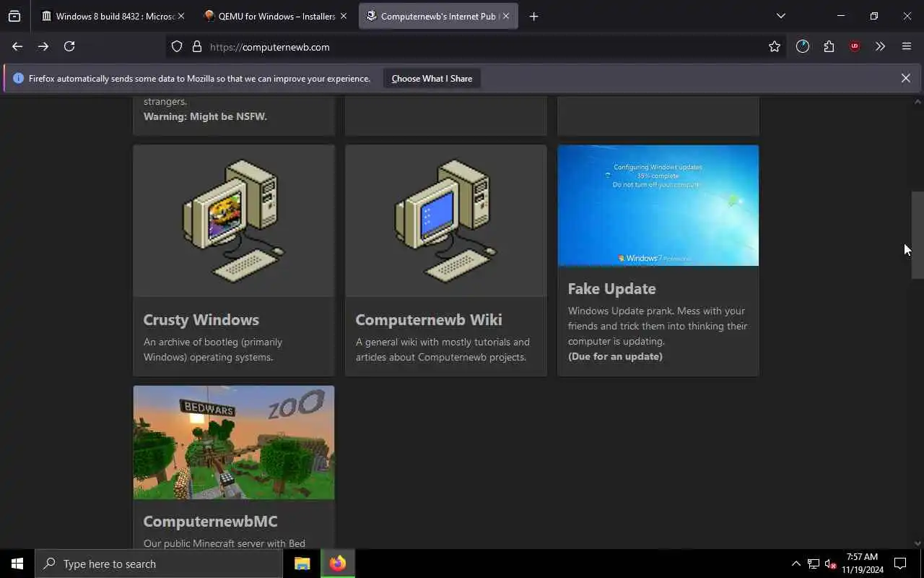
Task: Open site security padlock info
Action: tap(196, 46)
